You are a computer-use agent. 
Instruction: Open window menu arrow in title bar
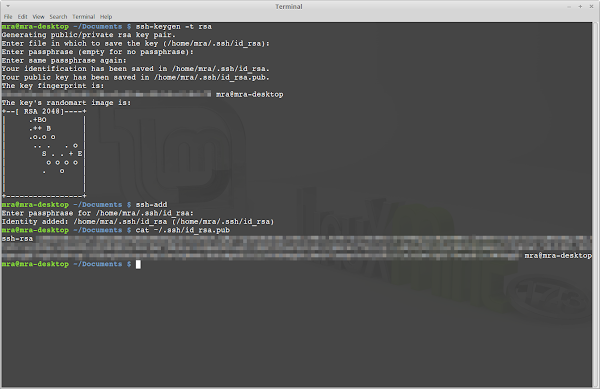(x=8, y=6)
